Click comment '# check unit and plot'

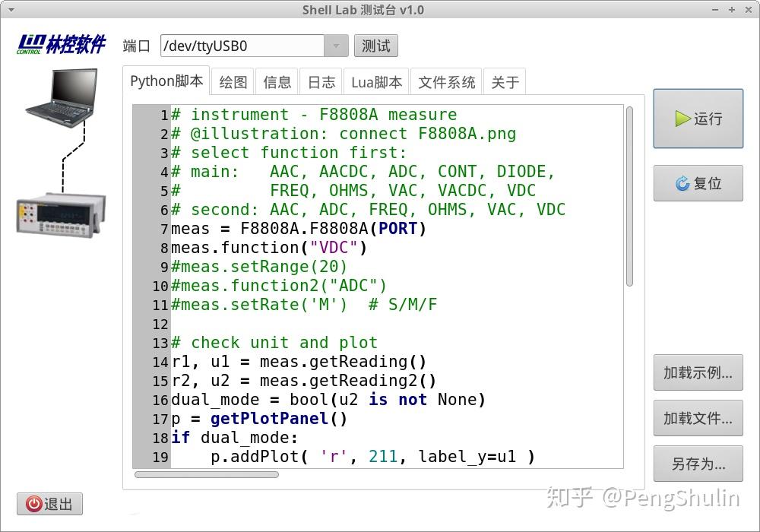[274, 343]
